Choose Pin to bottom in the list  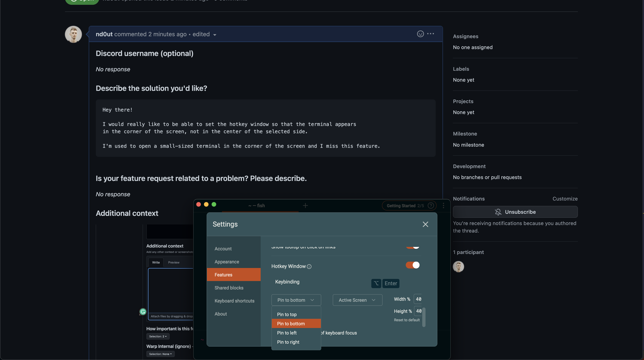click(x=296, y=324)
